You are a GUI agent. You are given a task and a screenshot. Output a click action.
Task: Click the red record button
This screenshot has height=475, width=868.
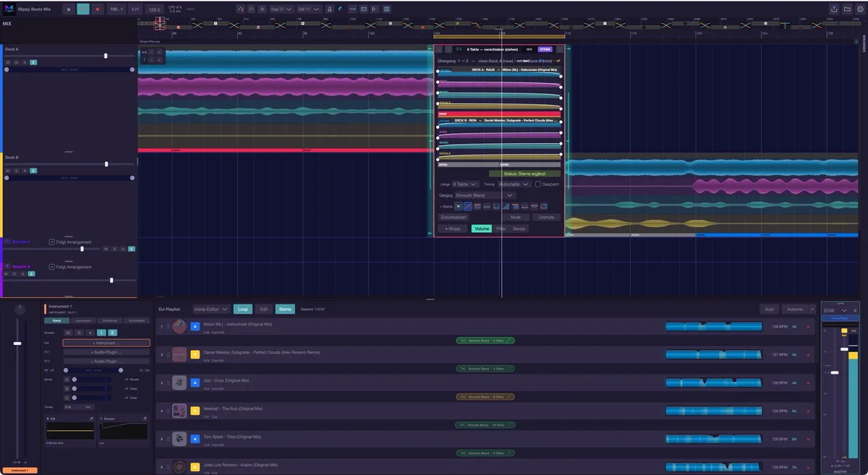[98, 9]
